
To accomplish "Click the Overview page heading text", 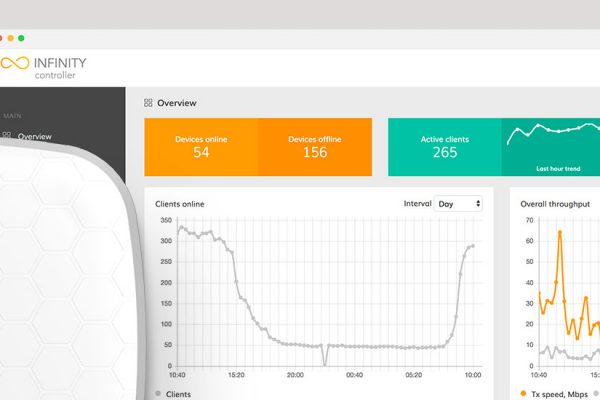I will click(177, 103).
